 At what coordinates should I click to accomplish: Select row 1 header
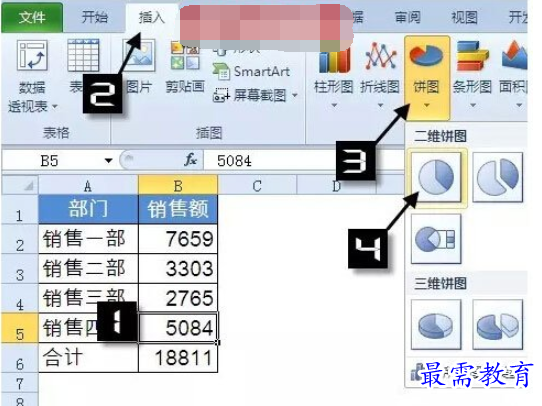point(20,210)
